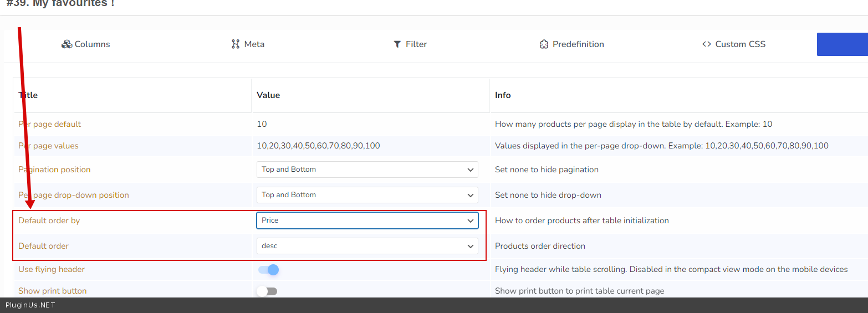Click the Use flying header label
Screen dimensions: 868x313
click(52, 269)
